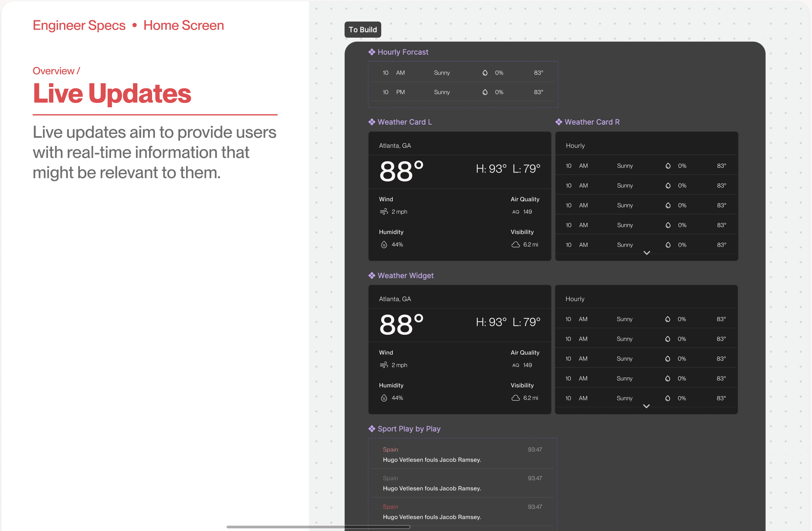Click component icon next to Weather Card R
The image size is (812, 531).
[x=559, y=122]
